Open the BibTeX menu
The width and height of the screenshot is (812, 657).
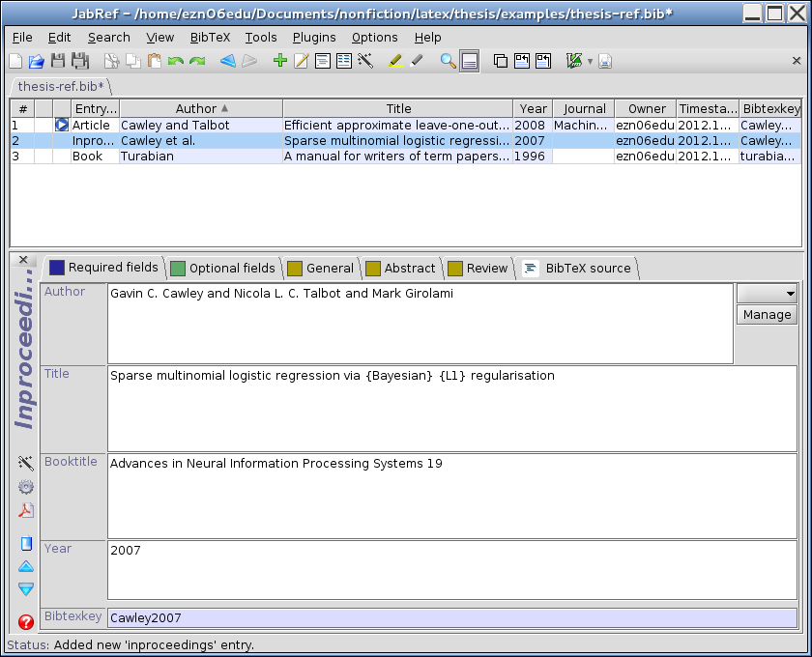210,37
